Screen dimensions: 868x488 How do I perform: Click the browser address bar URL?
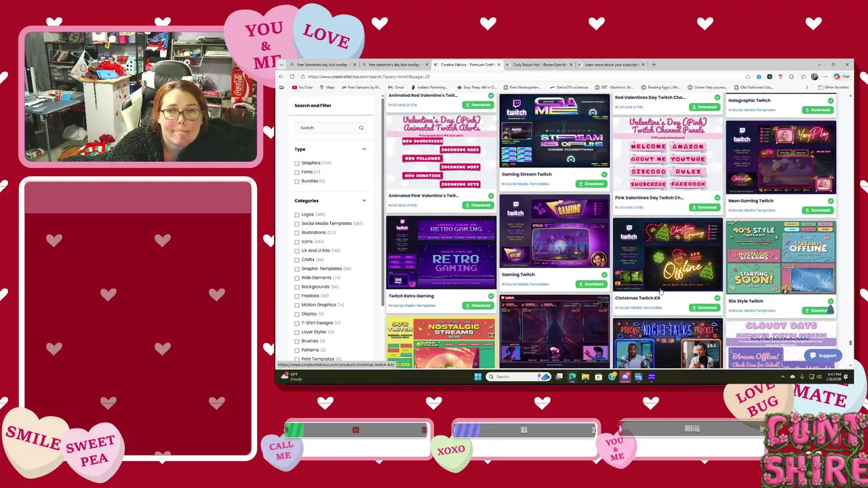click(x=369, y=77)
